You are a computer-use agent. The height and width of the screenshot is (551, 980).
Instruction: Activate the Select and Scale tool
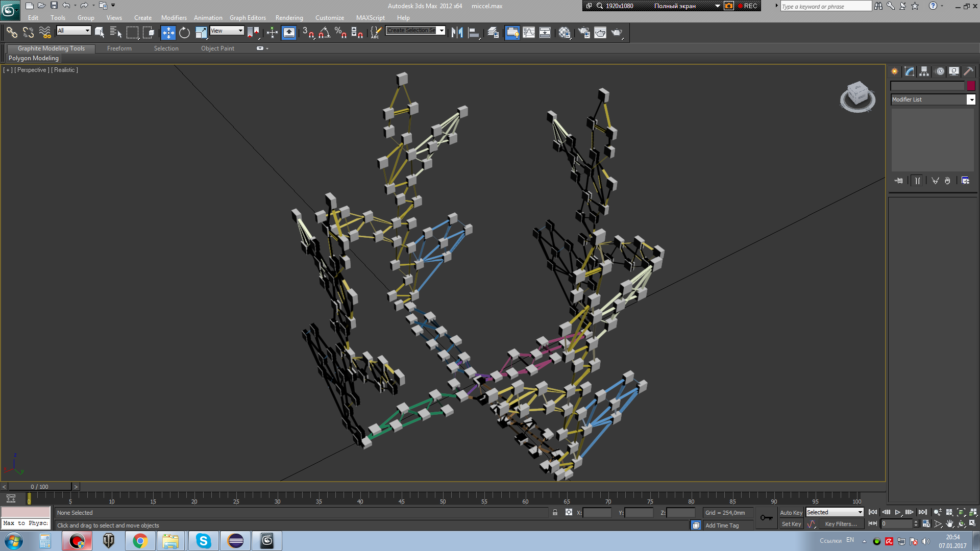click(201, 33)
